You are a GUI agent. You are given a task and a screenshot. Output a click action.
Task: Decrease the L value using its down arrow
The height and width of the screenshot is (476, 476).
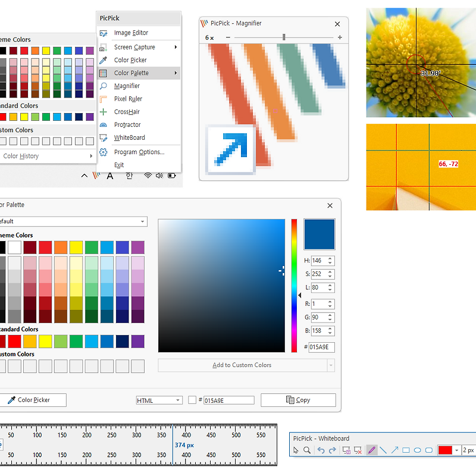coord(330,290)
